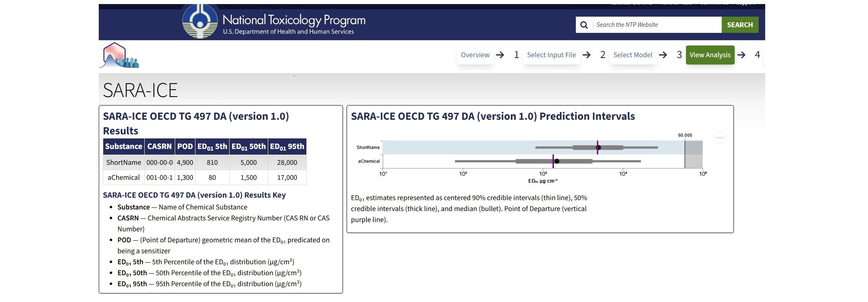Open the chart ellipsis options menu
Image resolution: width=868 pixels, height=302 pixels.
720,138
